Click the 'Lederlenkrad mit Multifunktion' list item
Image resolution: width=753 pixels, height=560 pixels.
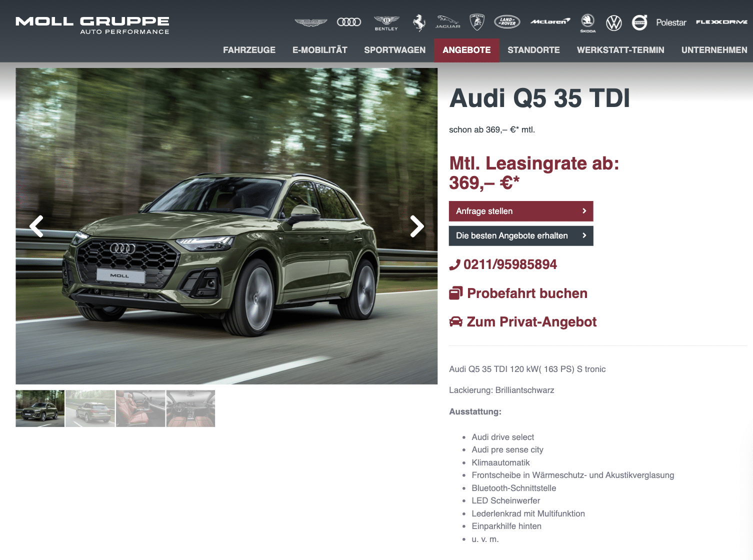coord(528,513)
